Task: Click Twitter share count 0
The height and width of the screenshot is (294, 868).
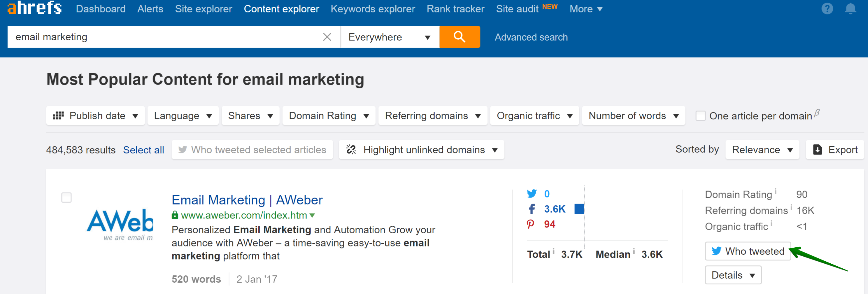Action: [x=547, y=194]
